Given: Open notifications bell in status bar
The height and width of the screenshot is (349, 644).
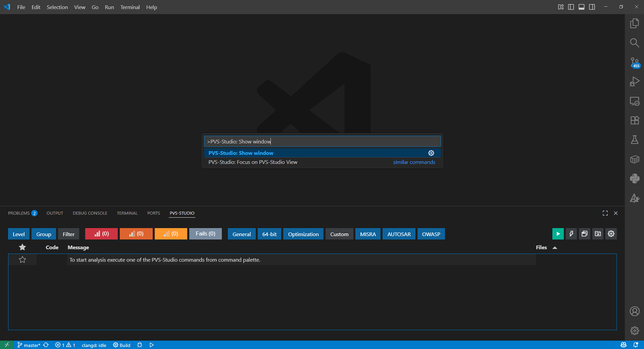Looking at the screenshot, I should pos(636,345).
